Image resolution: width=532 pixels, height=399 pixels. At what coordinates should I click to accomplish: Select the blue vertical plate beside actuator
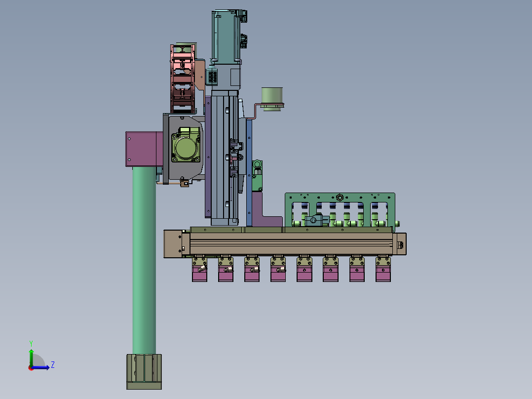click(249, 172)
